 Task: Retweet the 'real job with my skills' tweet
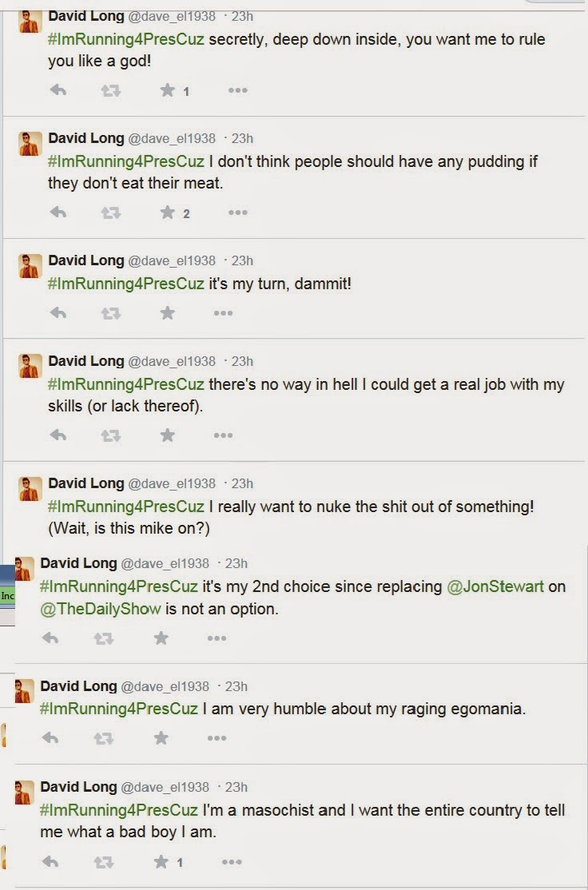pos(110,435)
